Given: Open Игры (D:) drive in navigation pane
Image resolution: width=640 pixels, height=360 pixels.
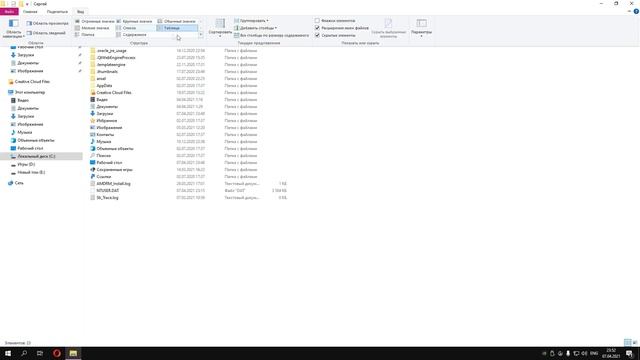Looking at the screenshot, I should pos(26,164).
